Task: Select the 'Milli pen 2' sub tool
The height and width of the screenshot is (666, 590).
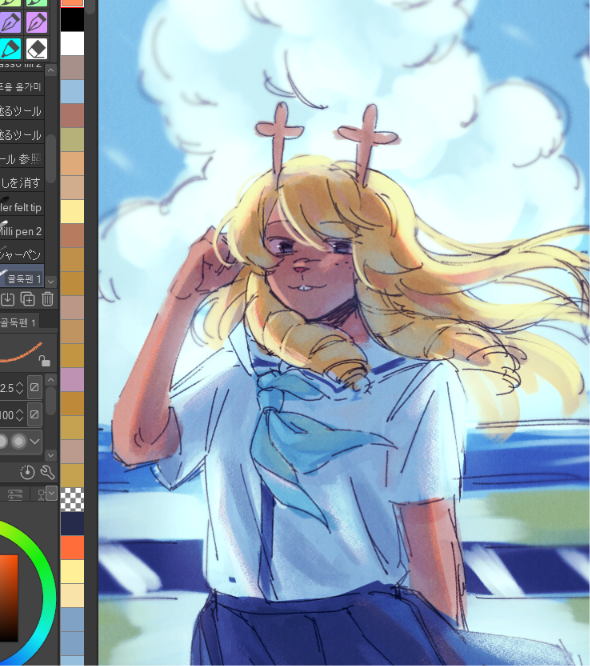Action: [22, 231]
